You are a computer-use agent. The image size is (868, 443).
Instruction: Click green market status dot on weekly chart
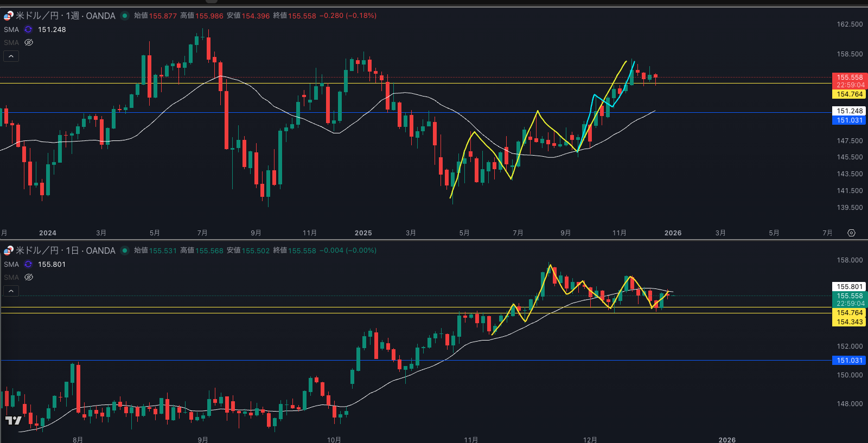125,16
